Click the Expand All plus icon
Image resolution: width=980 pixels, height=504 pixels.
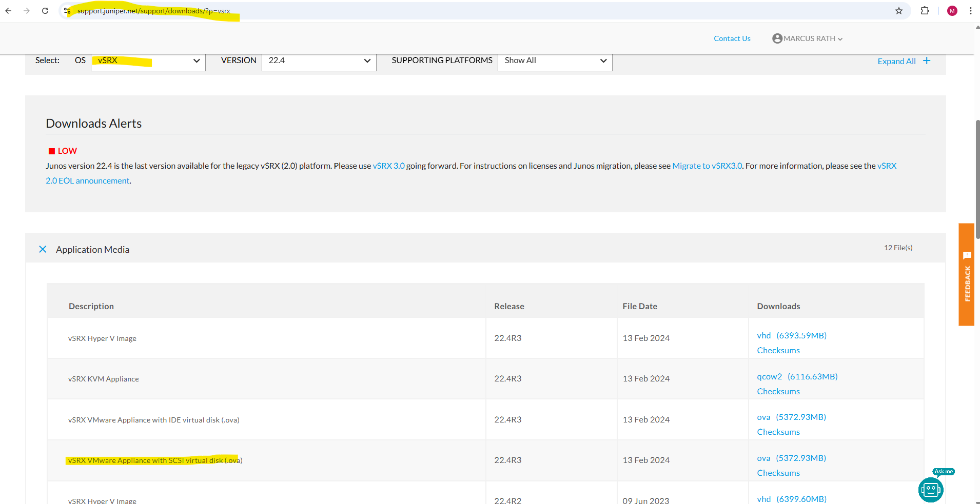click(927, 61)
